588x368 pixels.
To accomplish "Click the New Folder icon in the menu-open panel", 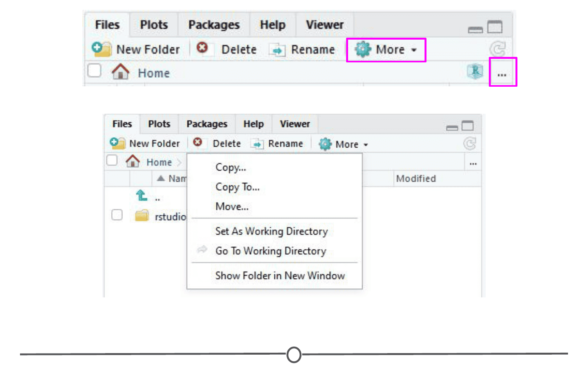I will click(x=118, y=143).
